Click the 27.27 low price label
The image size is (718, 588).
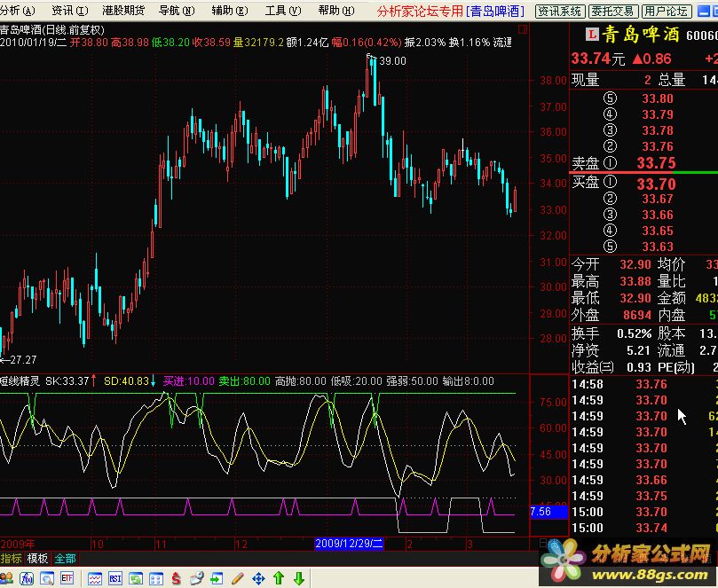23,360
